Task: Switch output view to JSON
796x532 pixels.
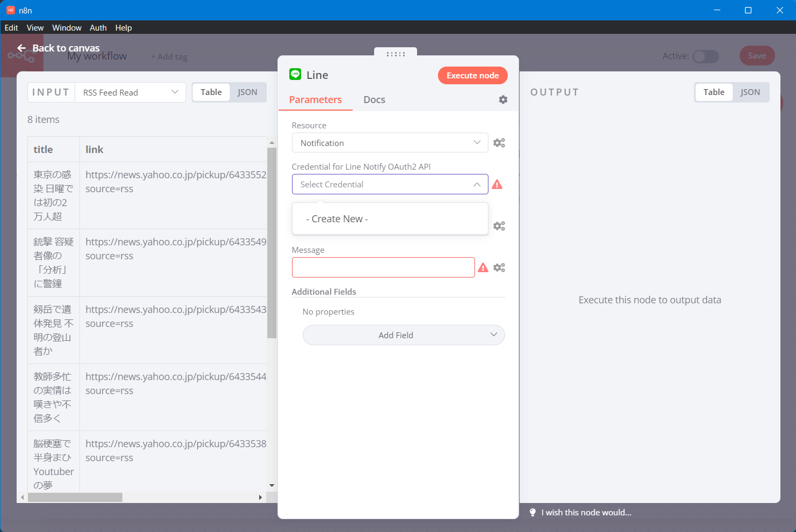Action: (x=750, y=92)
